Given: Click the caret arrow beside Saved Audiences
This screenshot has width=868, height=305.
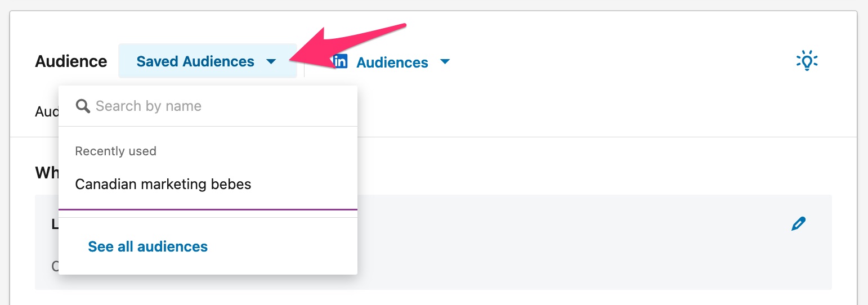Looking at the screenshot, I should (271, 61).
